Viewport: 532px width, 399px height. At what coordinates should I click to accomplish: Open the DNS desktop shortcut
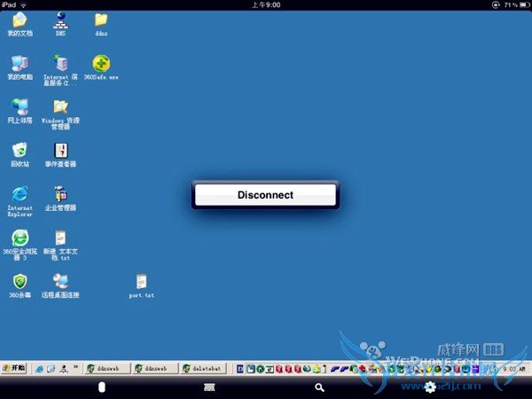60,20
